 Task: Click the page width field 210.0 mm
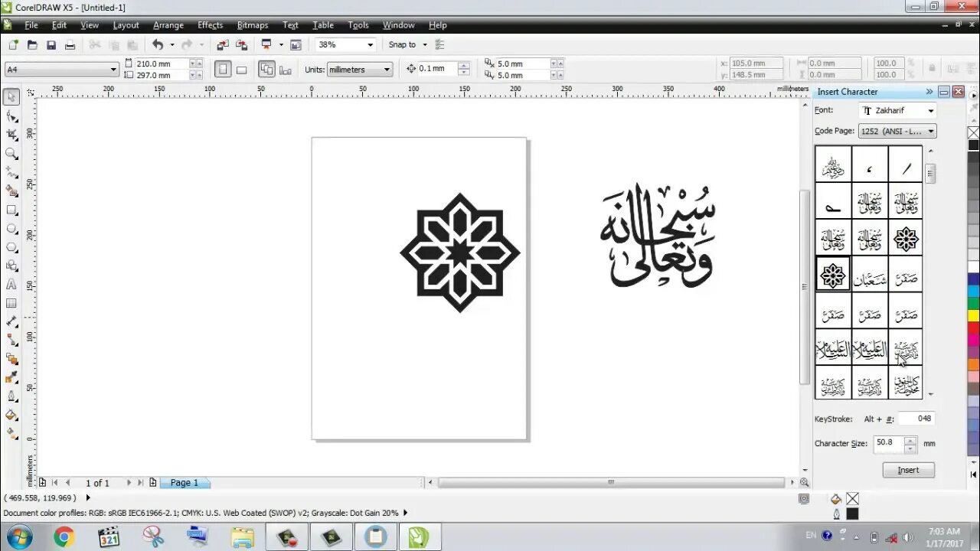pos(162,64)
